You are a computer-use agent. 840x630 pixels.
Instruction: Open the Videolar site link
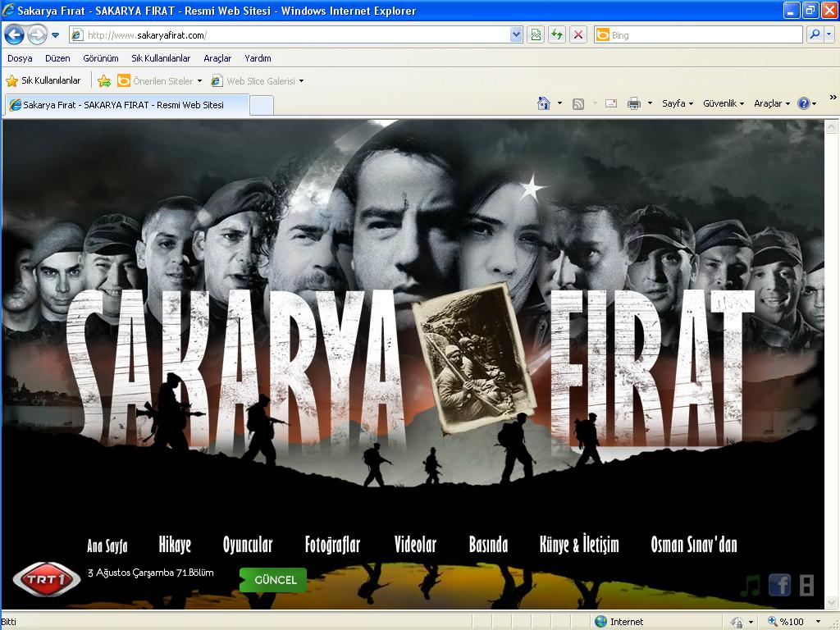(x=415, y=545)
